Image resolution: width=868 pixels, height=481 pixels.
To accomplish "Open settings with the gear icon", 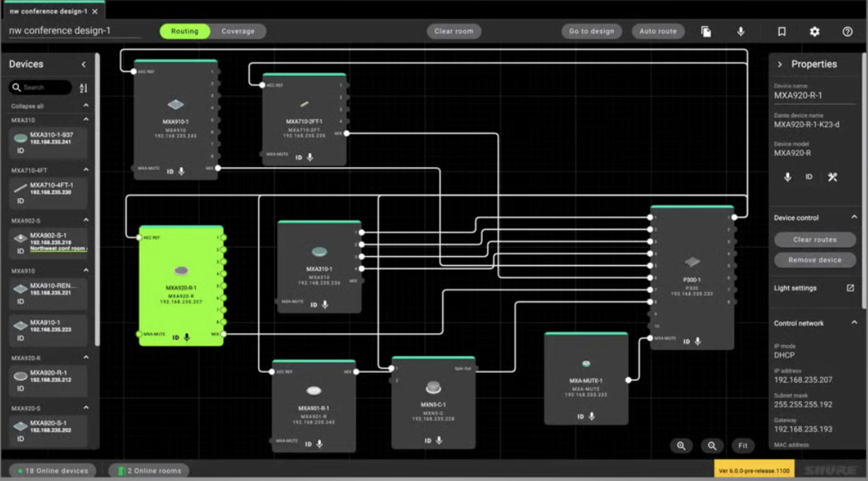I will point(814,32).
